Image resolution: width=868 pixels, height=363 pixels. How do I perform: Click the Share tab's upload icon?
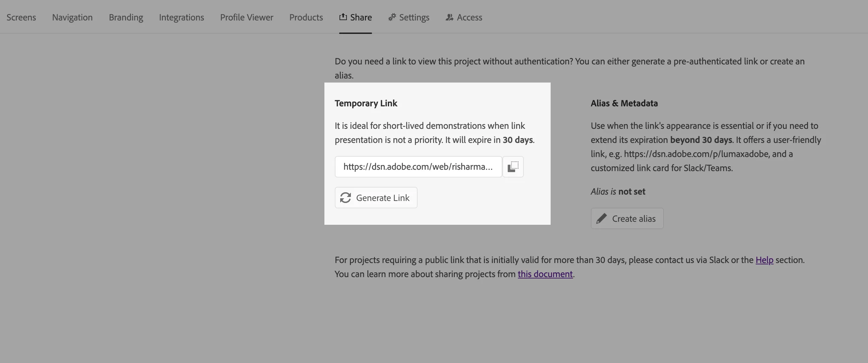click(x=343, y=17)
